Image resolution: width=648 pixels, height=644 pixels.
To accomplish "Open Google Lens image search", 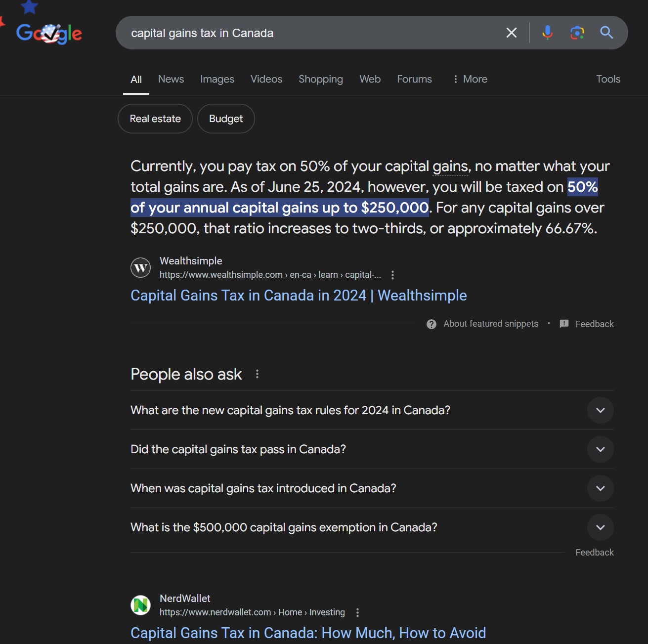I will coord(577,33).
